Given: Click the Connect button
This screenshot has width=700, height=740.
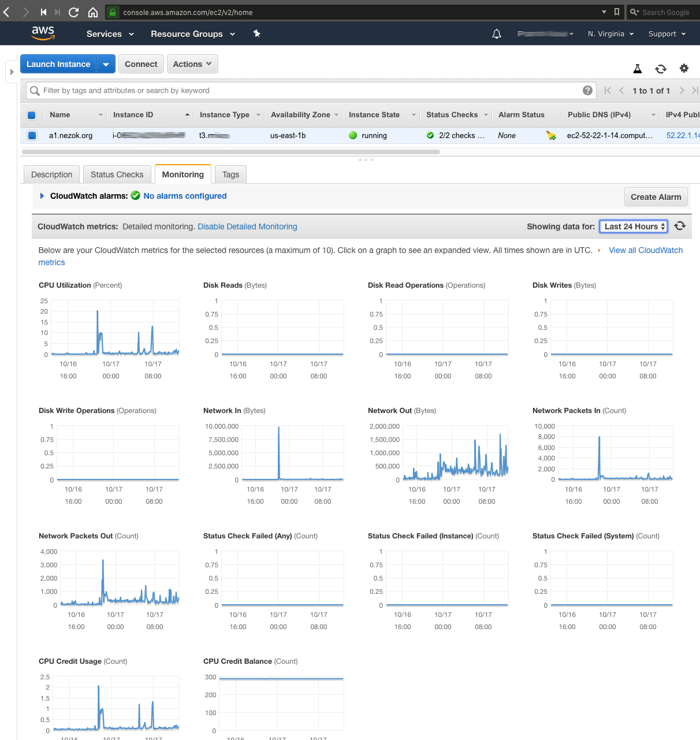Looking at the screenshot, I should [141, 64].
